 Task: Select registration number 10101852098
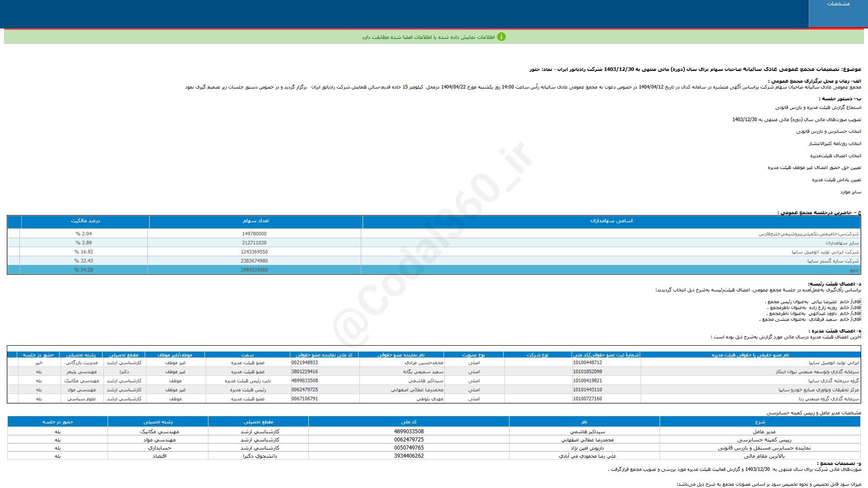[x=587, y=372]
